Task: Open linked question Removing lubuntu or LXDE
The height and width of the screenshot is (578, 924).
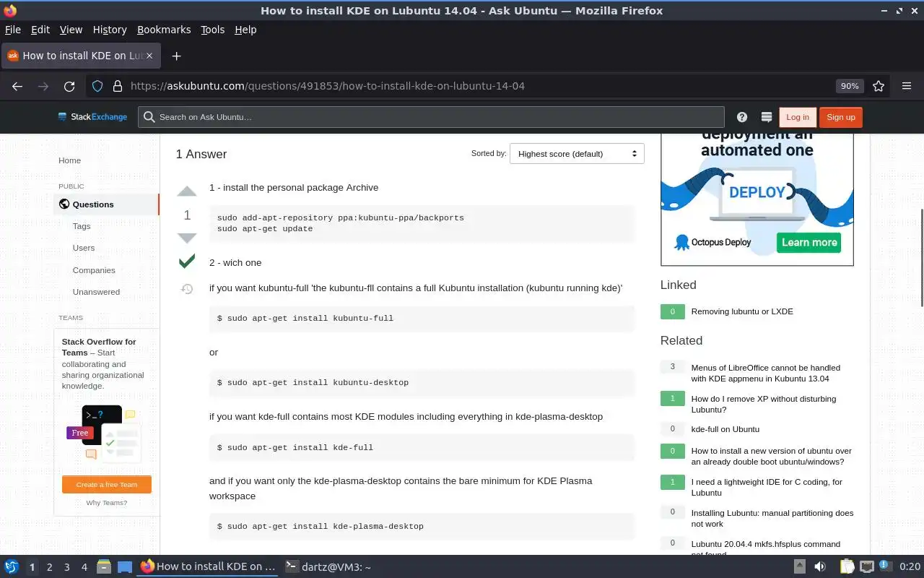Action: point(742,311)
